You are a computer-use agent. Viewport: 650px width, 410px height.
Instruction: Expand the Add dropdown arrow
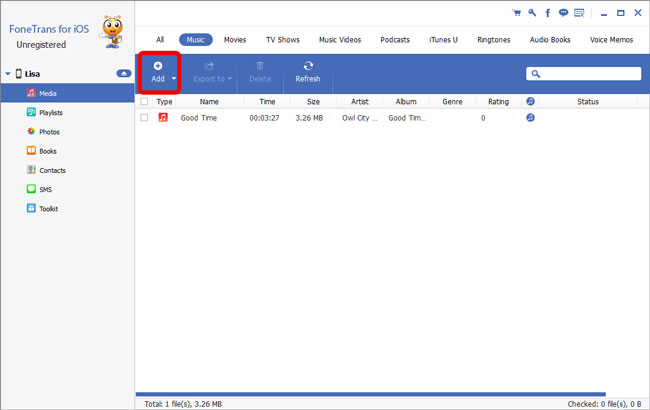174,78
